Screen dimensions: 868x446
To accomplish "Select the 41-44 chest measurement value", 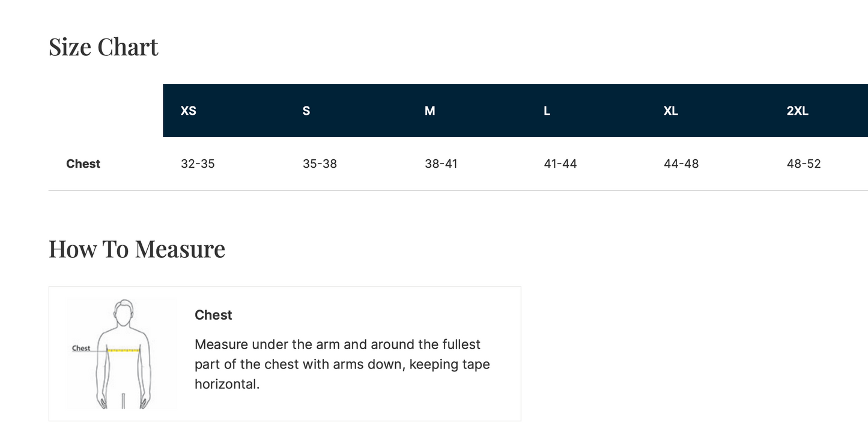I will point(560,164).
